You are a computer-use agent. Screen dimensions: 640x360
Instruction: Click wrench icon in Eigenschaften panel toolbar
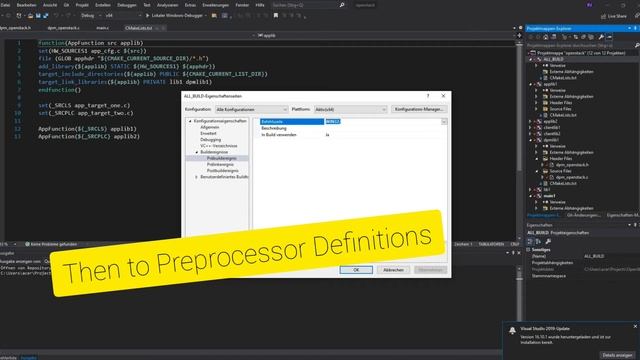548,242
